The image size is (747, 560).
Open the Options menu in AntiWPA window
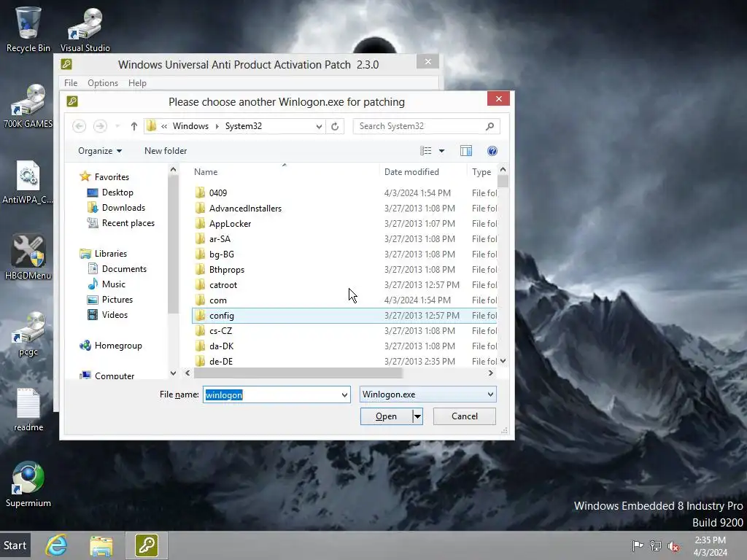[102, 83]
